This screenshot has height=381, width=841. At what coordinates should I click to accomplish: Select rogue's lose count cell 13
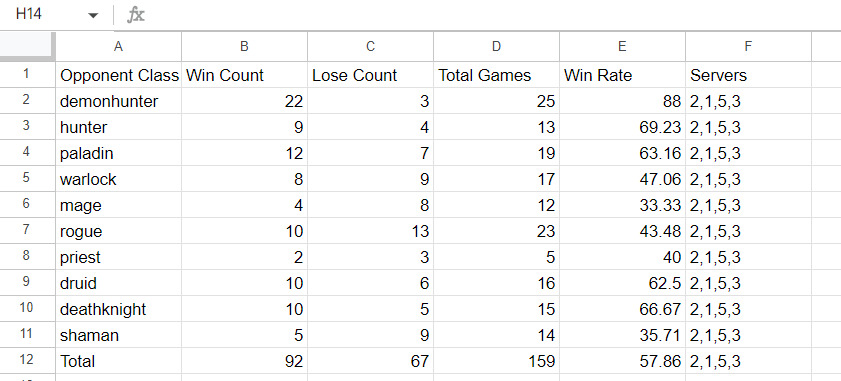pyautogui.click(x=370, y=231)
